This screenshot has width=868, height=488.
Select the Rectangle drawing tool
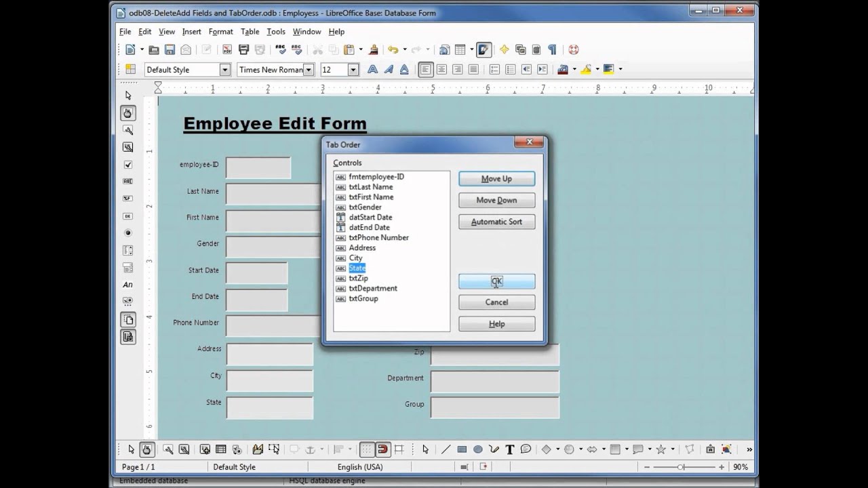pyautogui.click(x=462, y=449)
